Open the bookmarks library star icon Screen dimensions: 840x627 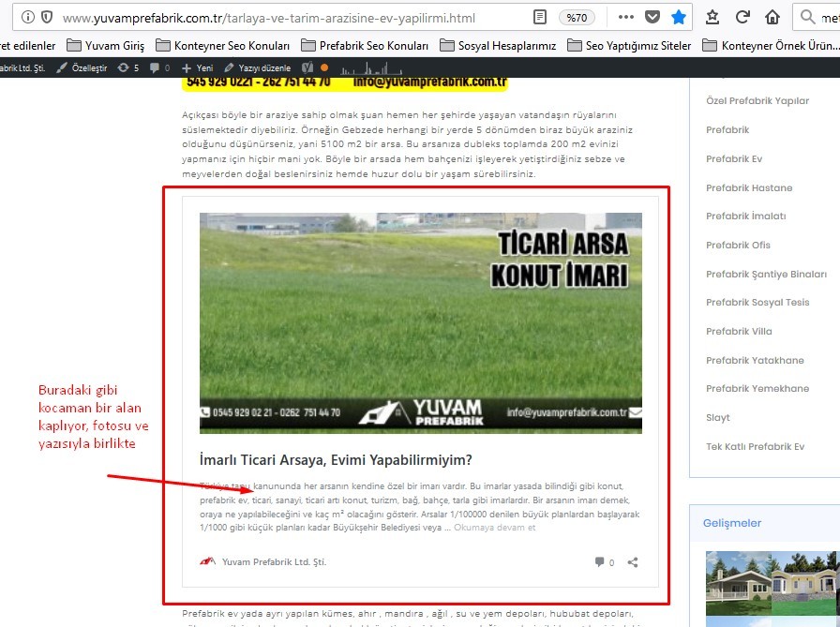712,17
